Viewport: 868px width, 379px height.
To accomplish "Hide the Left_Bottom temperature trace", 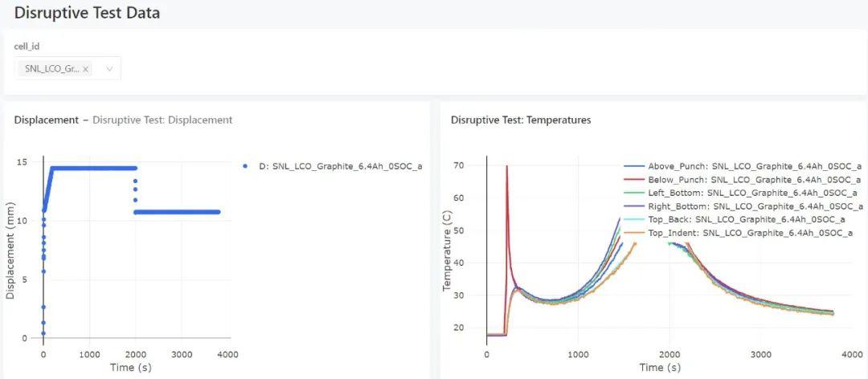I will pos(741,193).
